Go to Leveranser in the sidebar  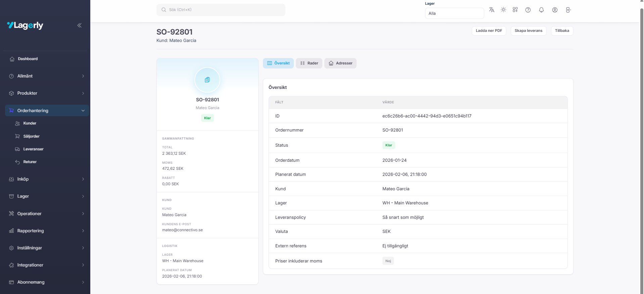33,149
